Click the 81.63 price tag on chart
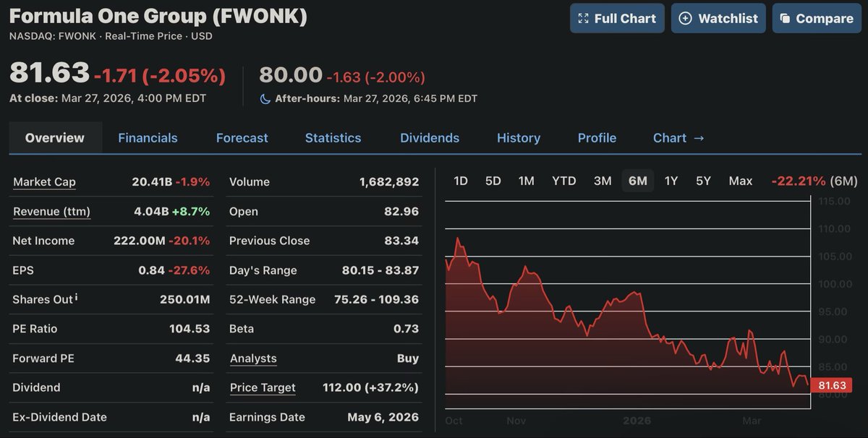The image size is (868, 438). pyautogui.click(x=832, y=386)
